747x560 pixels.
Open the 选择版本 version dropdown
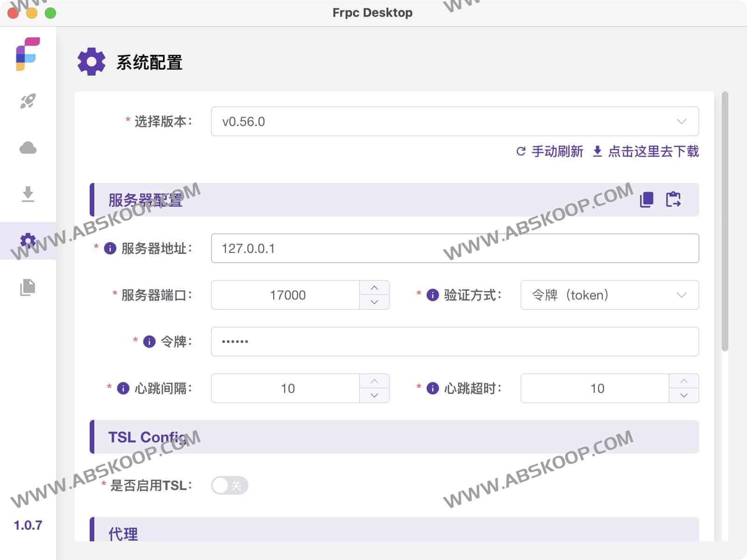(x=454, y=121)
